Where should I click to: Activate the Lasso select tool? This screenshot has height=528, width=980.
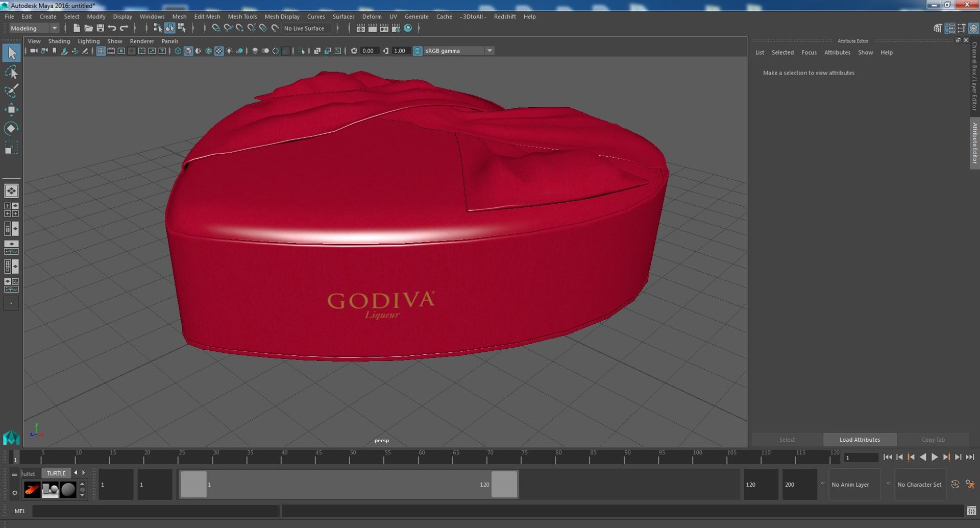tap(11, 72)
